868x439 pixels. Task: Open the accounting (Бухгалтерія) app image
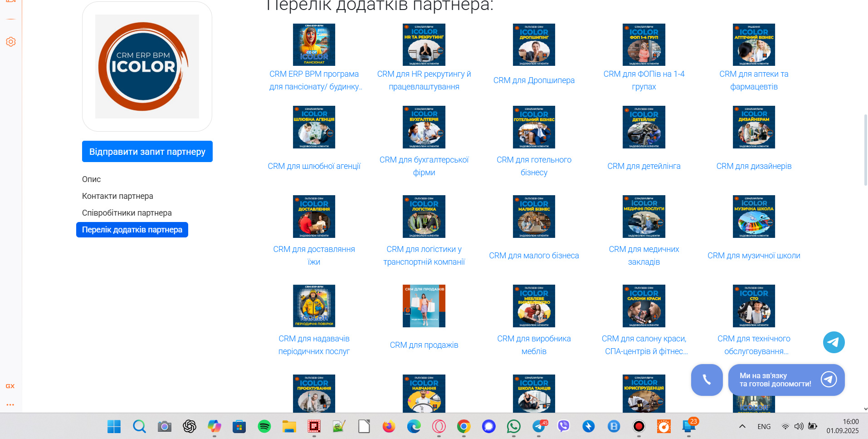424,127
